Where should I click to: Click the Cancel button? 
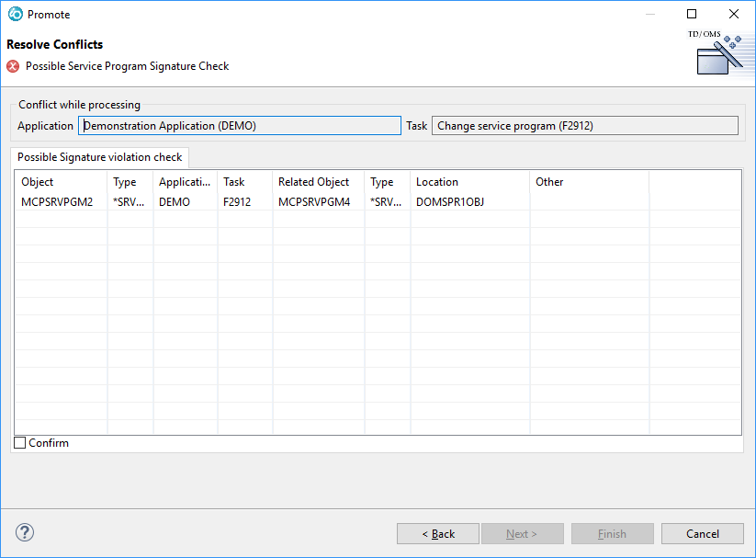pos(702,533)
